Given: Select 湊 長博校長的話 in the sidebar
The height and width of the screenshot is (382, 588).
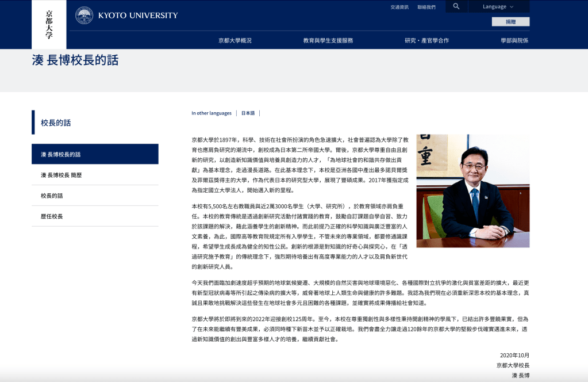Looking at the screenshot, I should pos(95,154).
